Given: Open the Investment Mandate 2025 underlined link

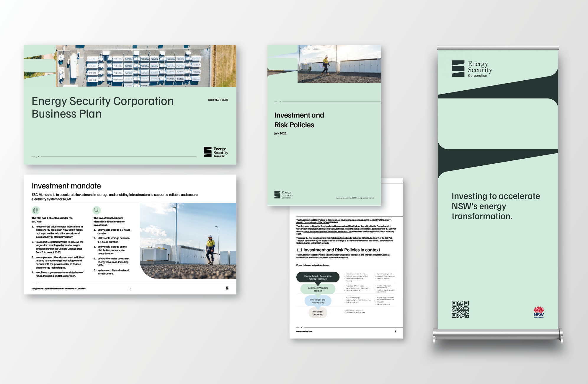Looking at the screenshot, I should tap(327, 232).
